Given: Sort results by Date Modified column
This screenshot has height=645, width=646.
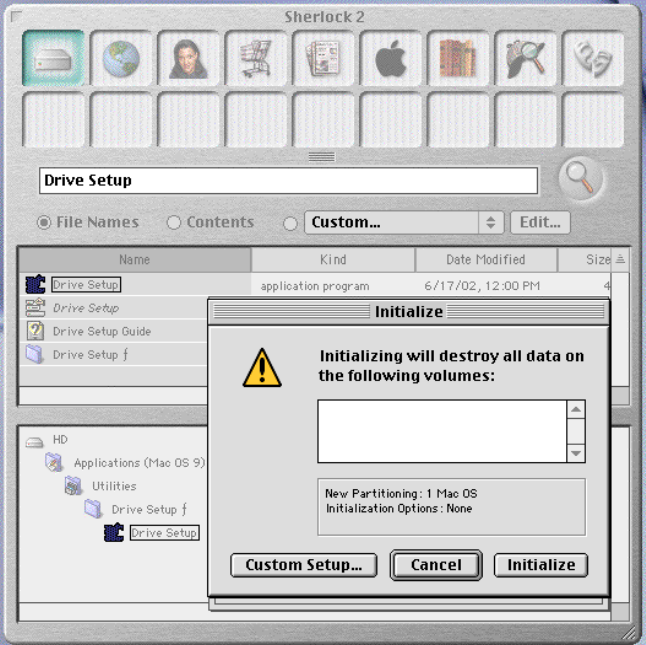Looking at the screenshot, I should (486, 259).
